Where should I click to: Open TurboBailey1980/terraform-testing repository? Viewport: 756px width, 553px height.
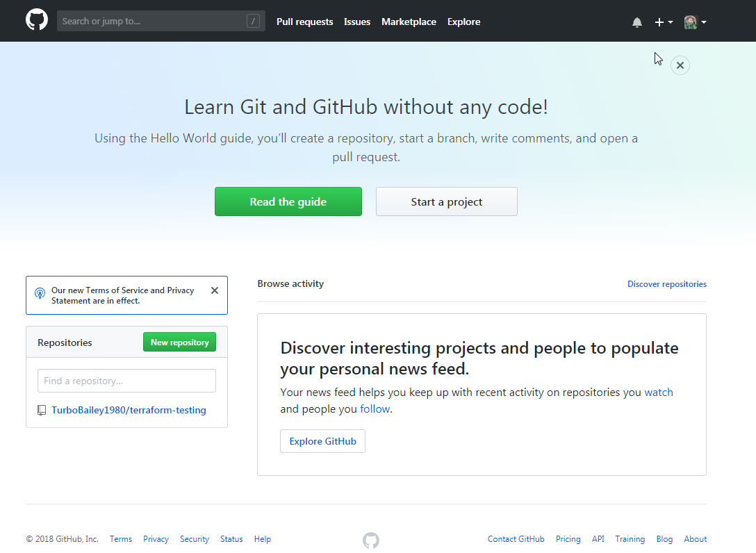click(x=129, y=411)
